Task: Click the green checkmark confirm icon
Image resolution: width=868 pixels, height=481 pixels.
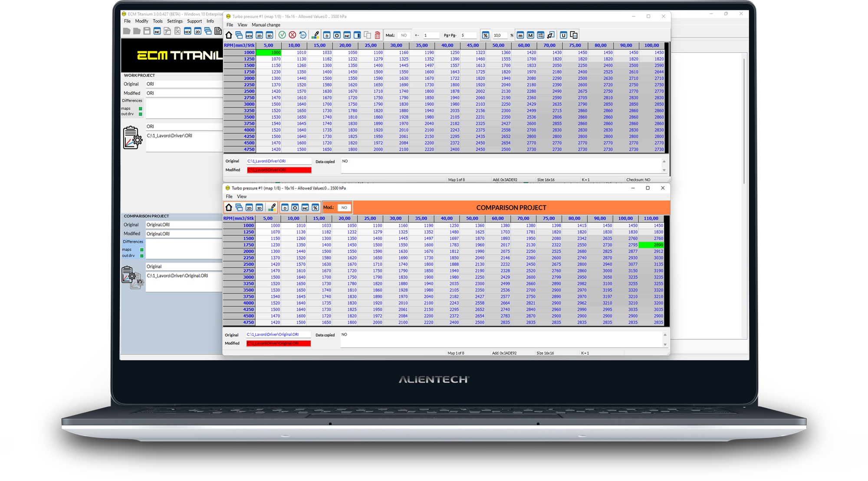Action: [282, 35]
